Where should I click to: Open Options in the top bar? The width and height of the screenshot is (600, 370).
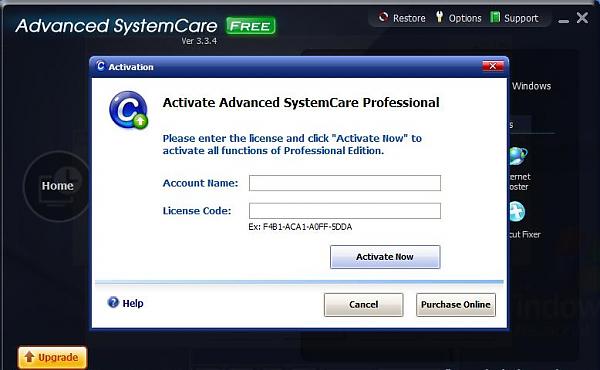point(459,18)
